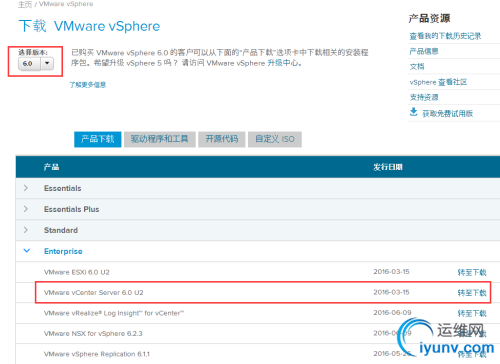Screen dimensions: 500x364
Task: Open the 升级中心 link
Action: [283, 63]
